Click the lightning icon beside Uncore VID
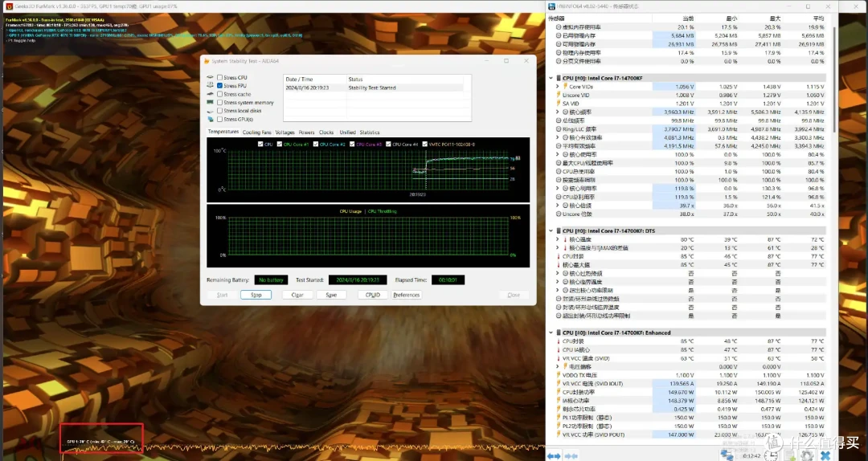This screenshot has height=461, width=868. pos(559,96)
